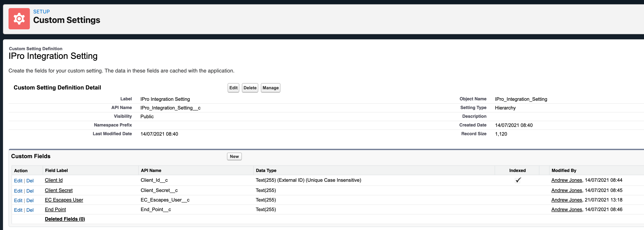The height and width of the screenshot is (230, 644).
Task: Open the Client Secret field label
Action: tap(59, 190)
